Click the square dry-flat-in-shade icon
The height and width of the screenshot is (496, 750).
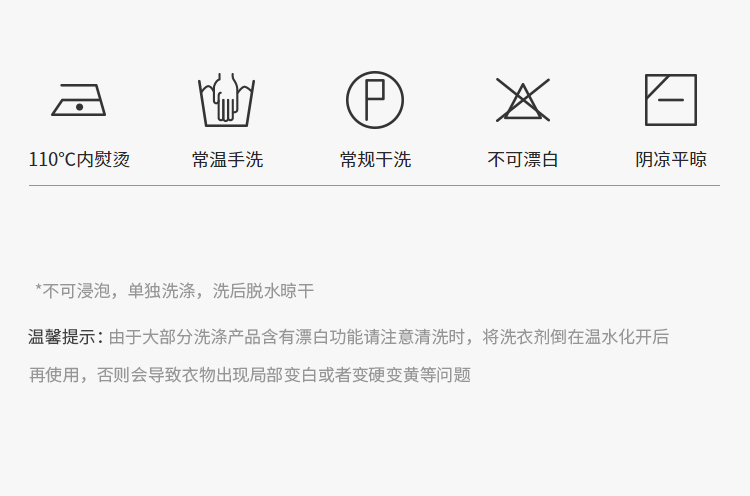coord(671,100)
